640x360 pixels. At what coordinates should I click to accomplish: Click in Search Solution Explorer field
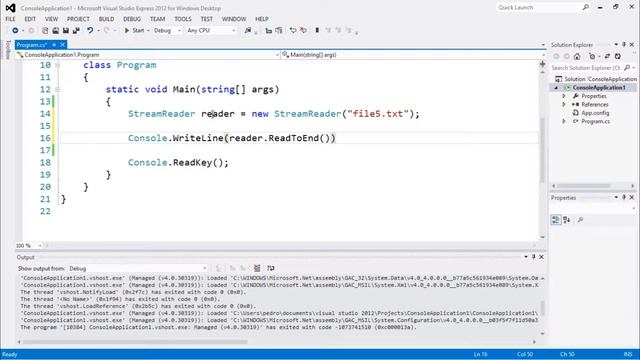point(586,68)
